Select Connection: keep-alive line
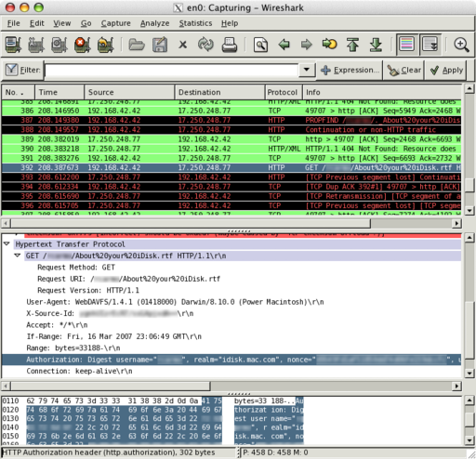476x459 pixels. pos(79,371)
